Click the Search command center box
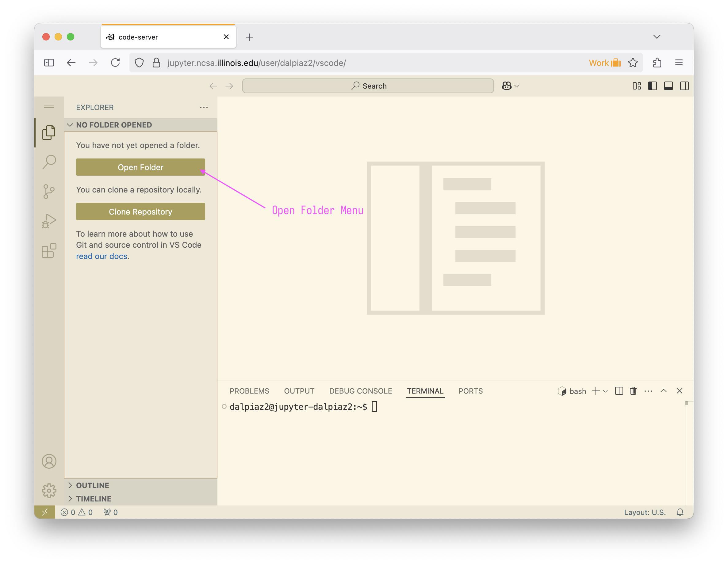Image resolution: width=728 pixels, height=564 pixels. [x=368, y=86]
